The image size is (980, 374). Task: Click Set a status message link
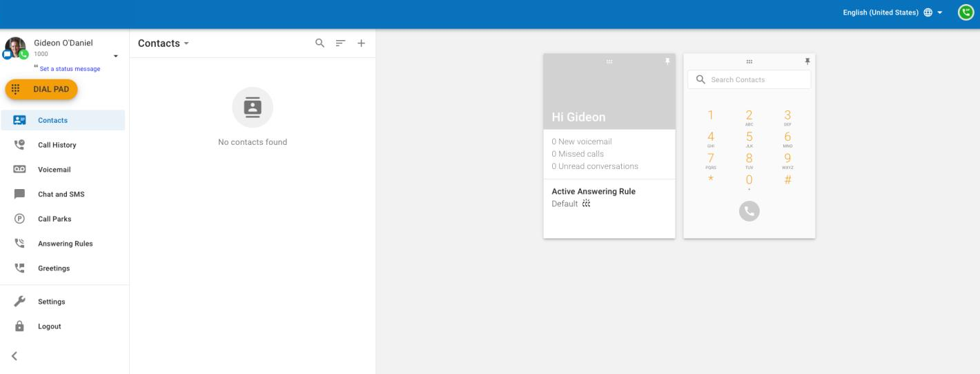coord(70,69)
